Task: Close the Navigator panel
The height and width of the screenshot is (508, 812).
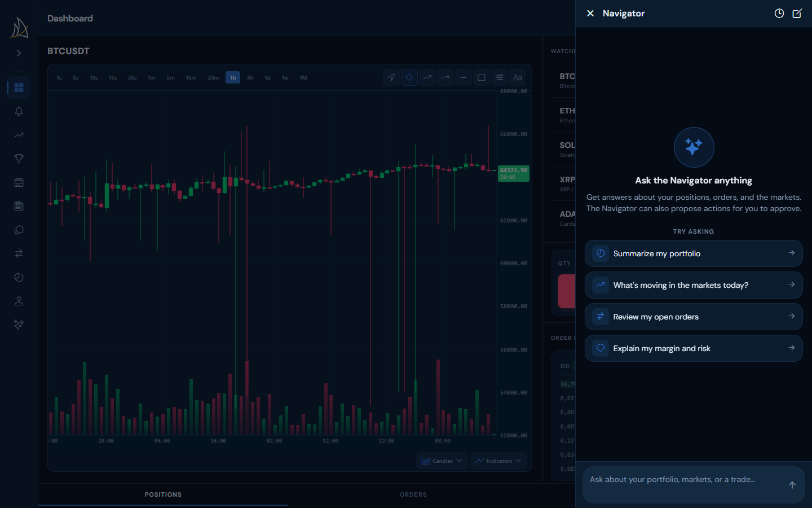Action: [x=590, y=13]
